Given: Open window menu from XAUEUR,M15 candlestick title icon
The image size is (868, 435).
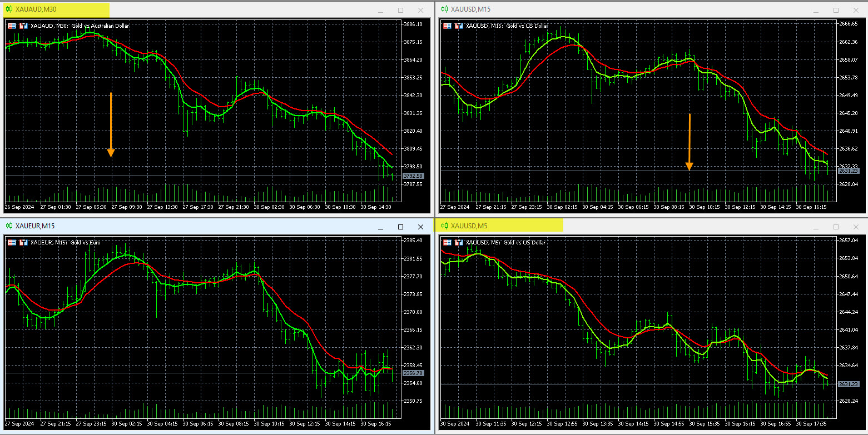Looking at the screenshot, I should [8, 226].
